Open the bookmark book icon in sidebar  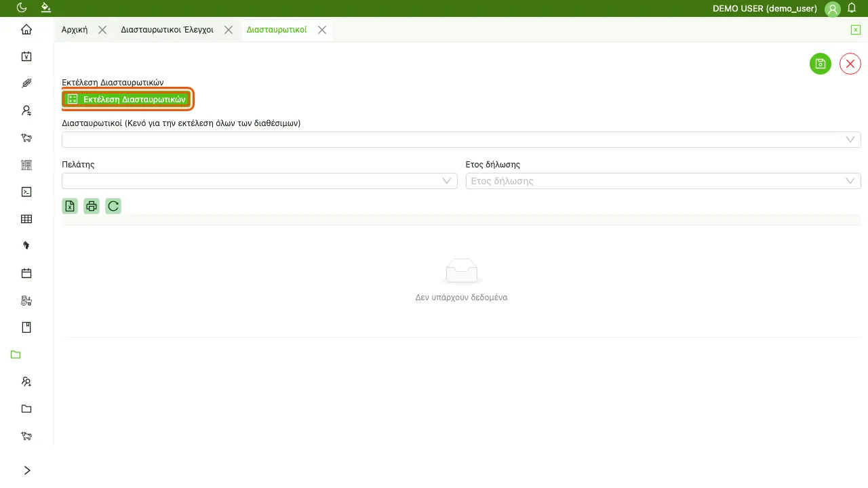(x=26, y=327)
